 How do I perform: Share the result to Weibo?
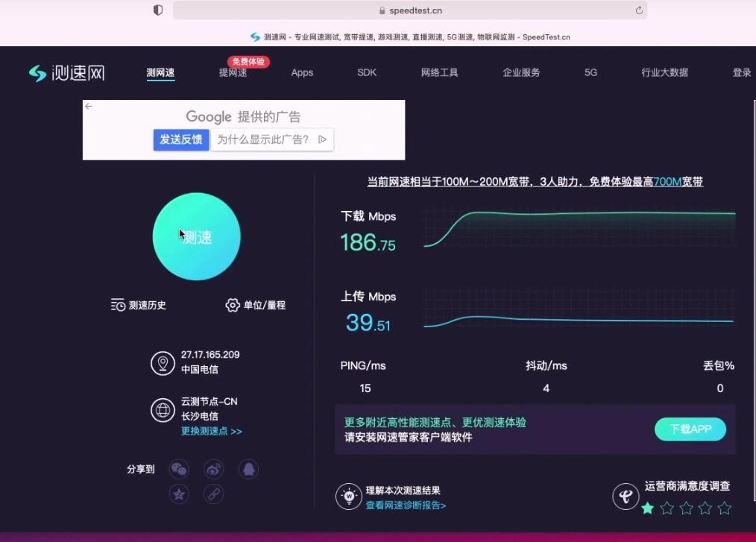(214, 468)
